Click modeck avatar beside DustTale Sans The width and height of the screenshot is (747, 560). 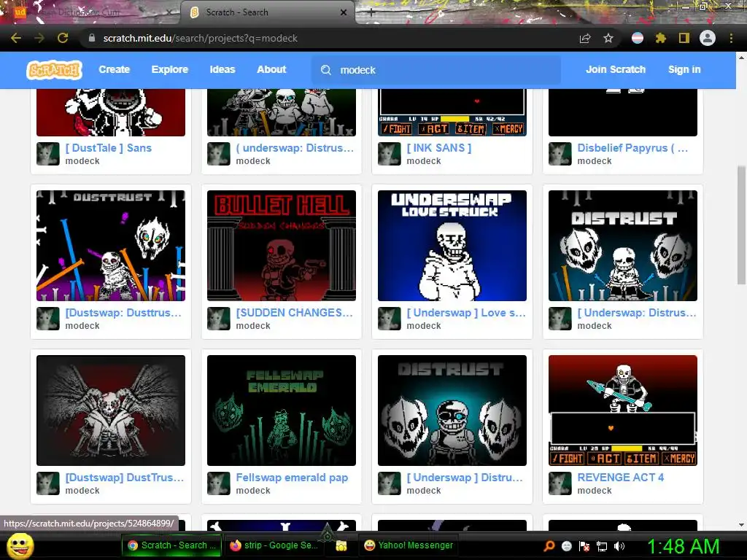(48, 154)
